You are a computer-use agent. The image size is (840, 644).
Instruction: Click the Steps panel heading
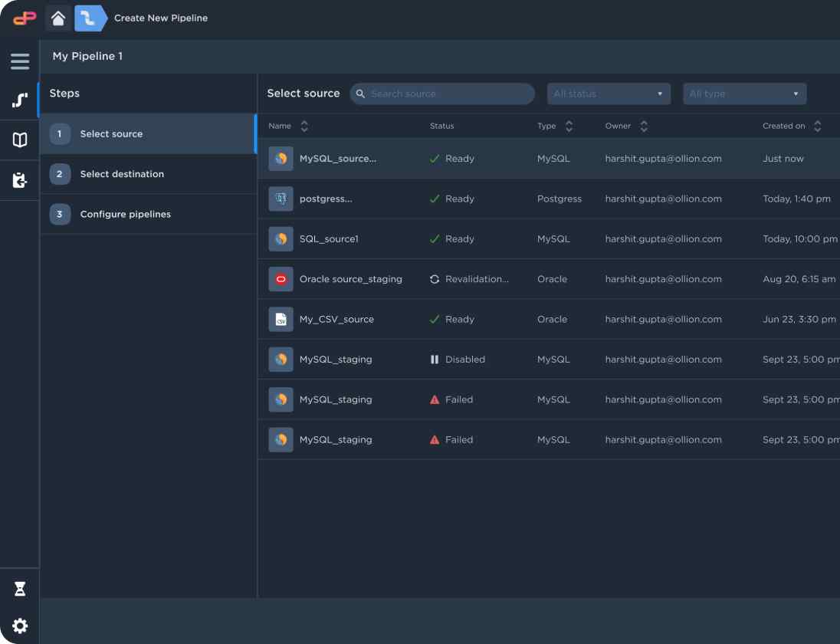tap(64, 94)
